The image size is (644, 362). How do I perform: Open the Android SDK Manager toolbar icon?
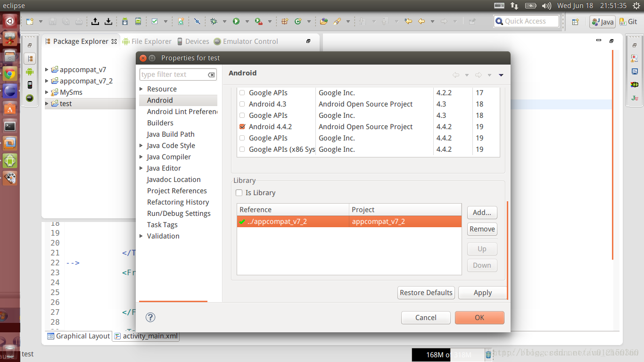click(125, 21)
